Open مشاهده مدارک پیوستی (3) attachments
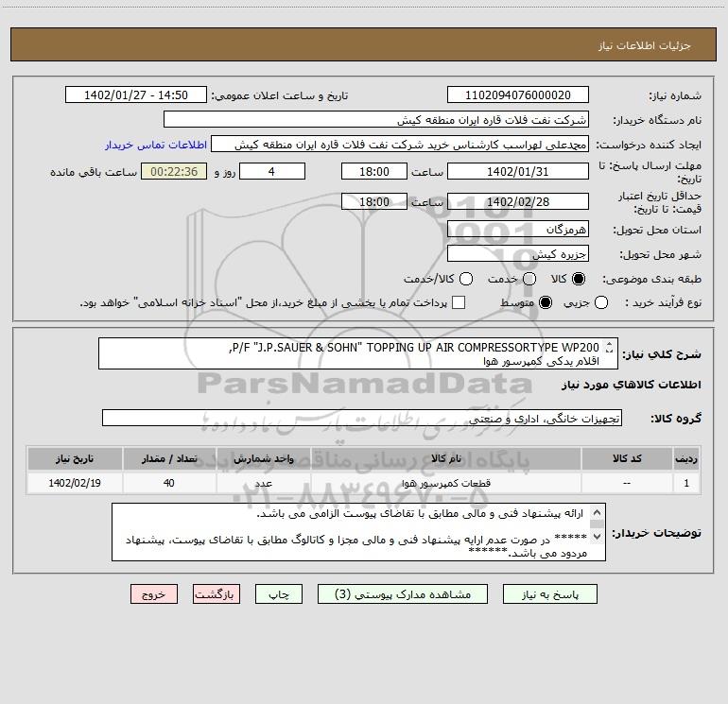The height and width of the screenshot is (704, 728). point(403,594)
